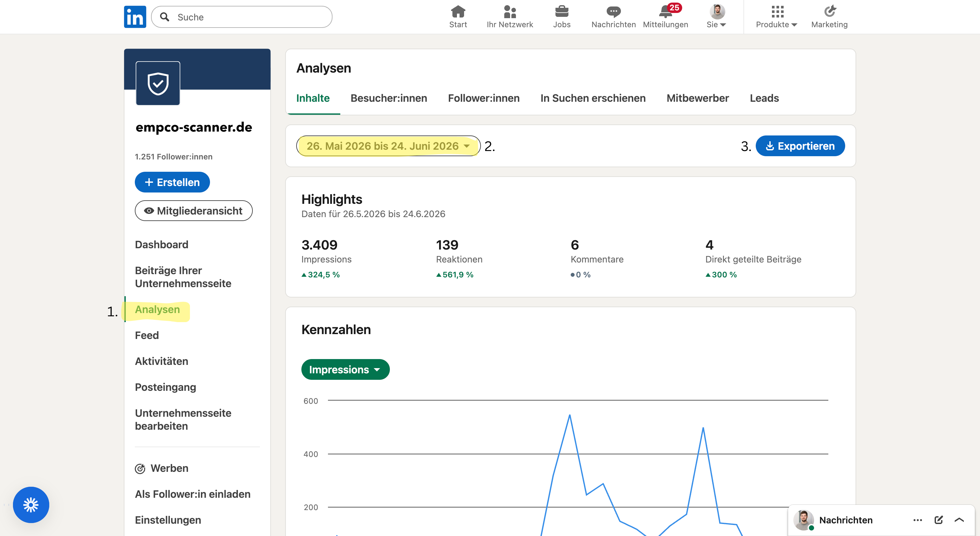Click the Highlights heading
980x536 pixels.
coord(332,199)
